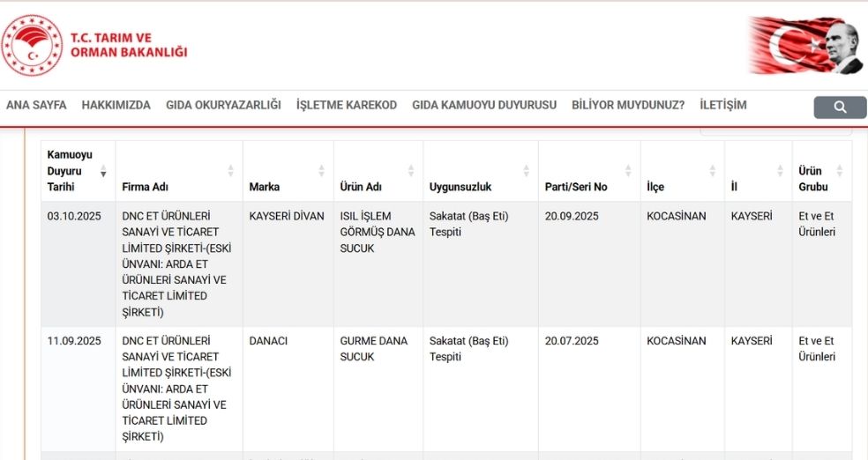Select the KAYSERİ DİVAN row brand cell
This screenshot has height=460, width=868.
click(288, 216)
